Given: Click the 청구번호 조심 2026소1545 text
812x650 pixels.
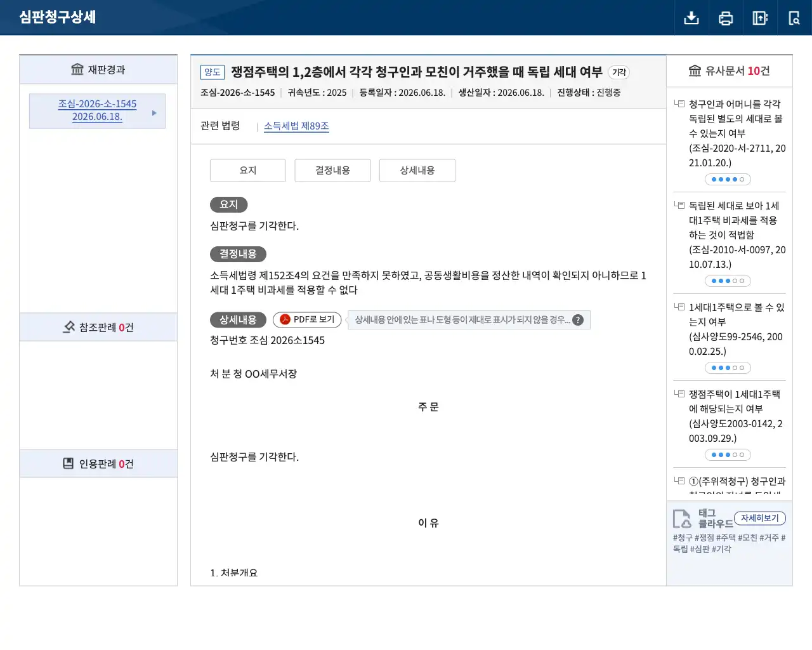Looking at the screenshot, I should (x=267, y=340).
